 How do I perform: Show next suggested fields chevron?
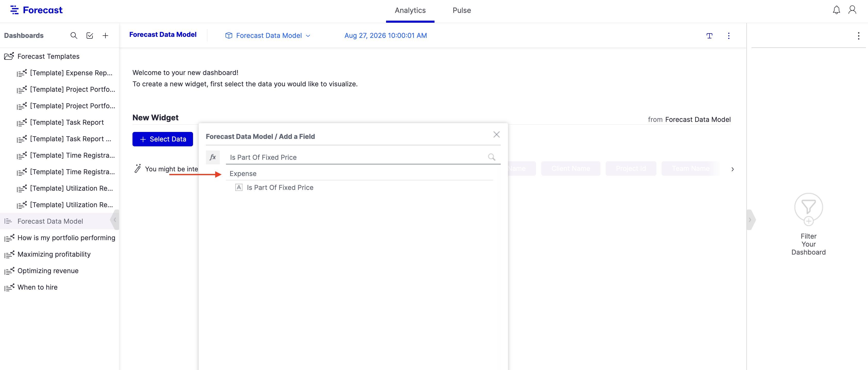point(732,169)
